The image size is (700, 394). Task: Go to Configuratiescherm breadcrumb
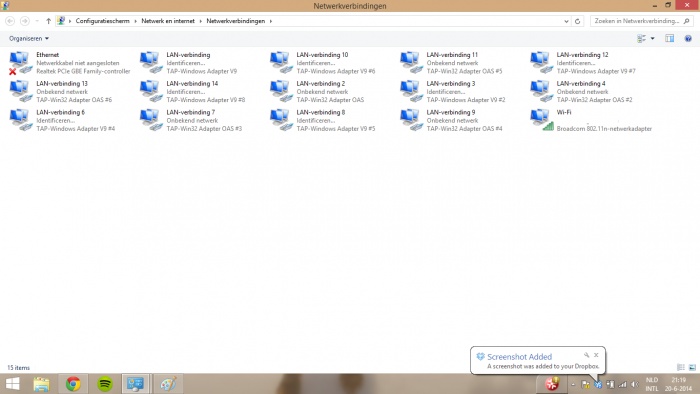point(102,21)
